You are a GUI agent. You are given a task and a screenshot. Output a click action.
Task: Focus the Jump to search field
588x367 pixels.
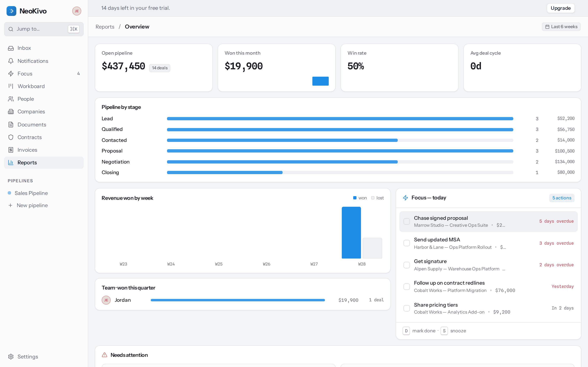[44, 29]
